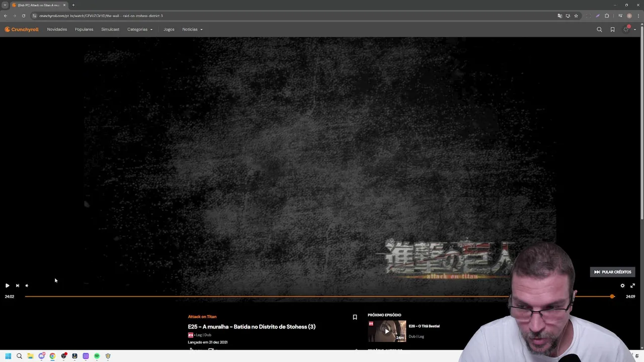Open File Explorer from taskbar
Image resolution: width=644 pixels, height=362 pixels.
(30, 356)
